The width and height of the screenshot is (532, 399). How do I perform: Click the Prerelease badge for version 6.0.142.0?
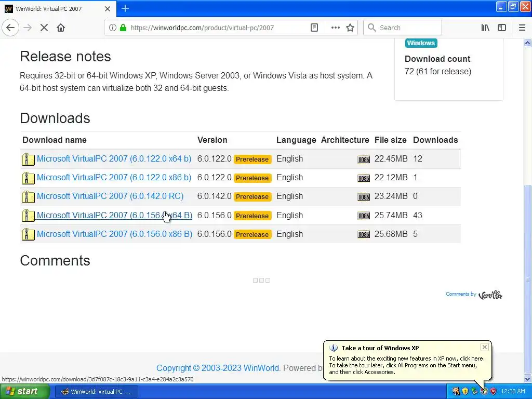(x=252, y=197)
